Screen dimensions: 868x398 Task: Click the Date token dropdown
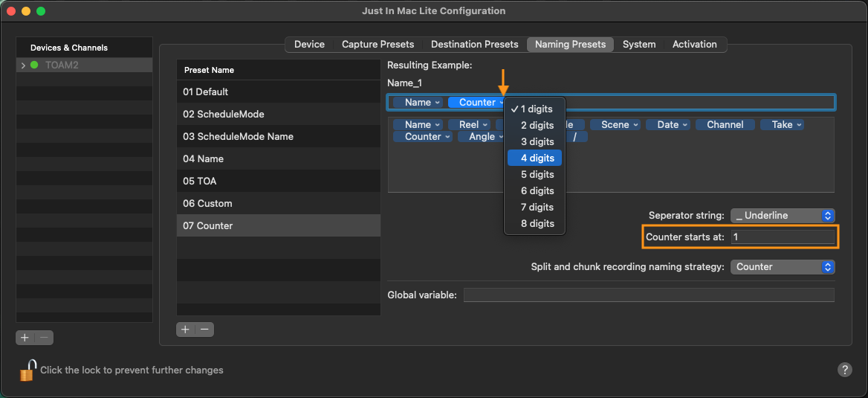click(x=667, y=125)
